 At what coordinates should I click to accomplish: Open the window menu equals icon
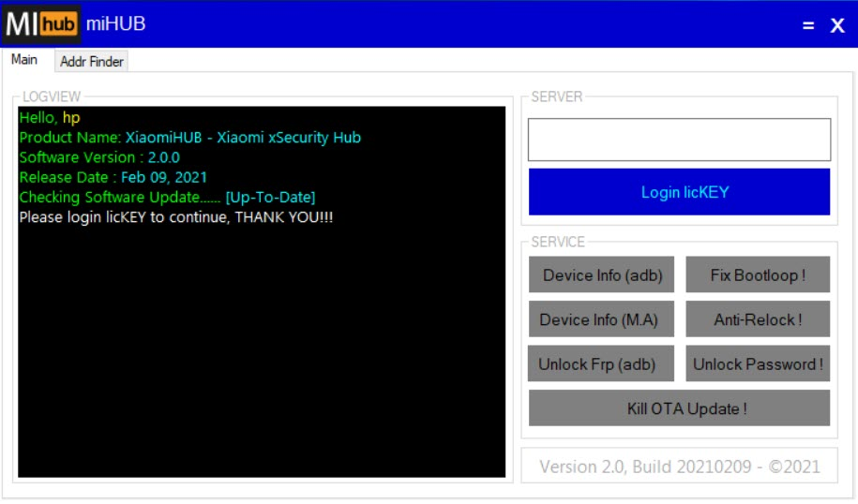point(808,25)
